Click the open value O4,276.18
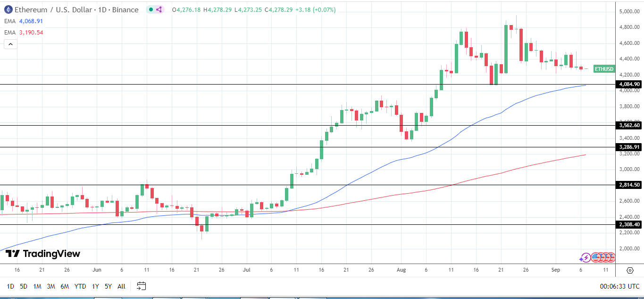This screenshot has width=644, height=299. tap(186, 9)
